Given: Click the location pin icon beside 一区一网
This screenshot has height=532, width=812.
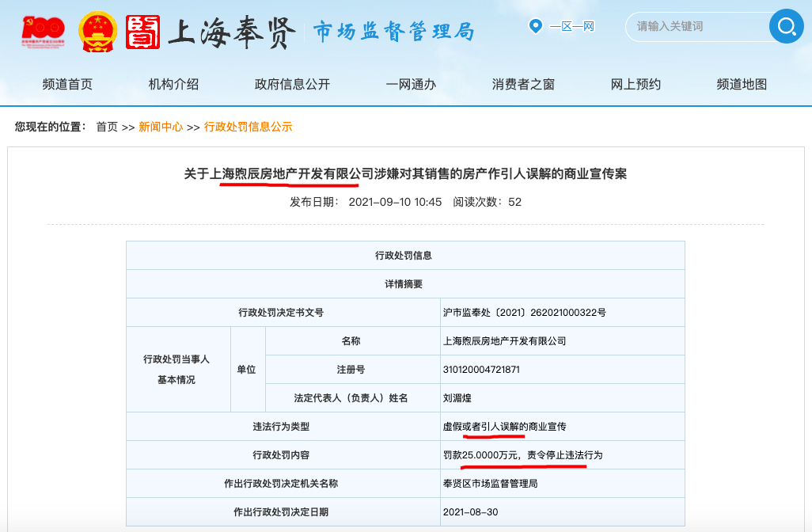Looking at the screenshot, I should pos(537,26).
